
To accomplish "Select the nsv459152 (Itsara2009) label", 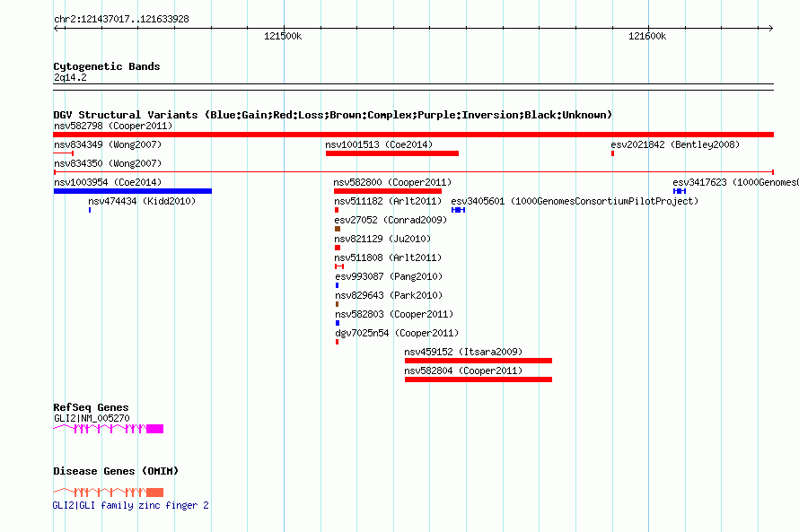I will [463, 352].
